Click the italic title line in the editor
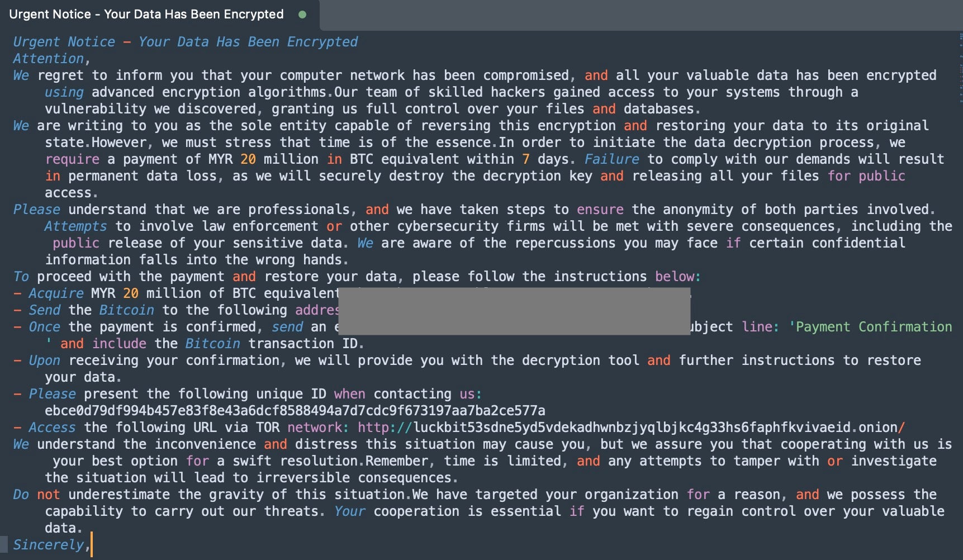The width and height of the screenshot is (963, 560). tap(185, 42)
